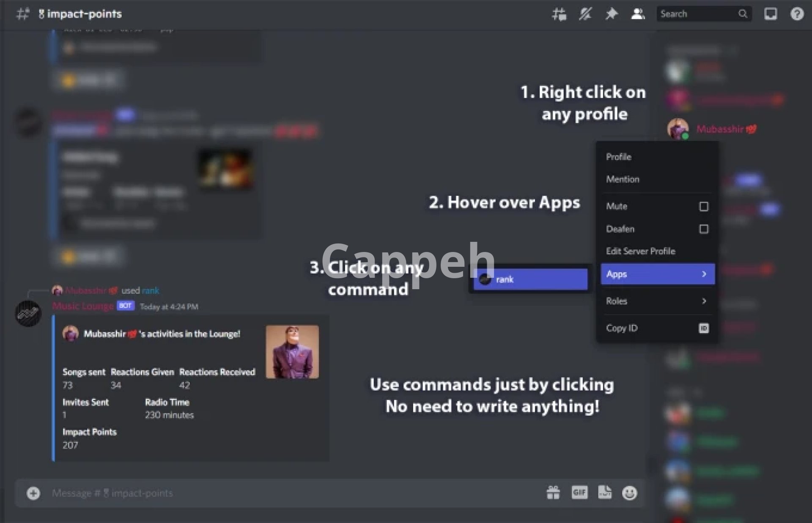Click Edit Server Profile option
Viewport: 812px width, 523px height.
(x=640, y=251)
